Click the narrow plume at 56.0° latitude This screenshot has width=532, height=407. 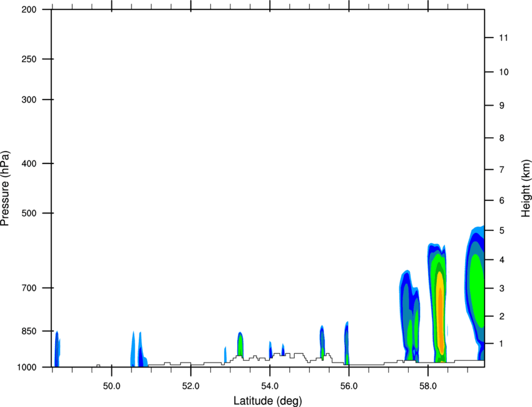346,343
